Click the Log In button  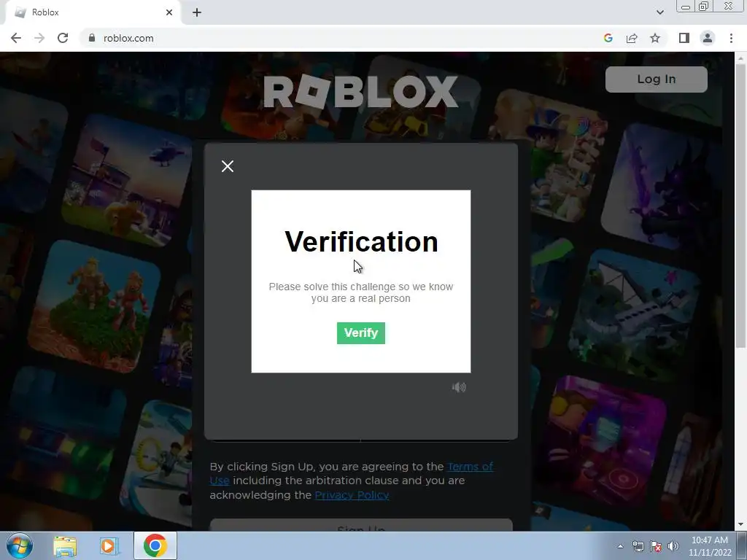click(x=656, y=79)
